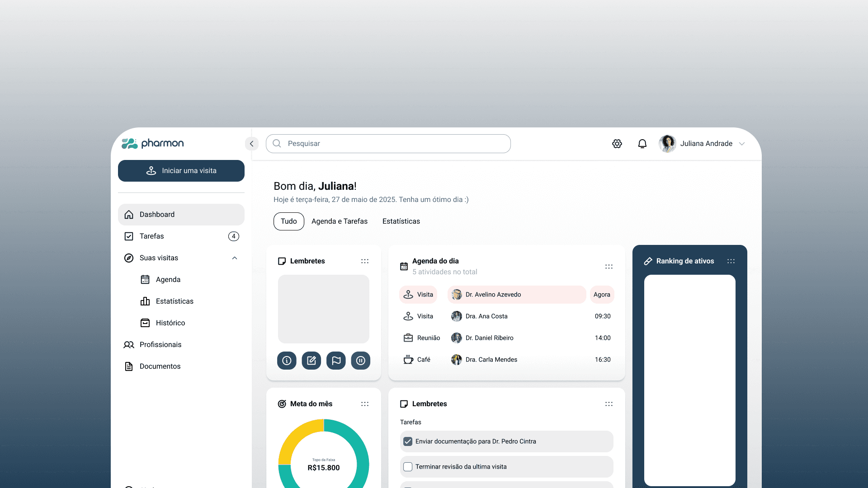Collapse the Suas visitas submenu
The height and width of the screenshot is (488, 868).
pos(235,258)
